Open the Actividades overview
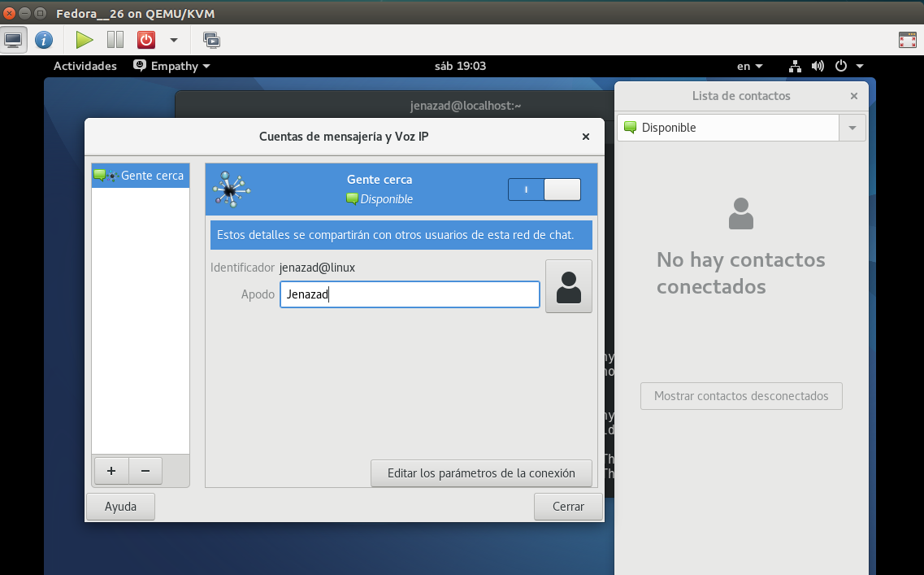The width and height of the screenshot is (924, 575). (85, 66)
